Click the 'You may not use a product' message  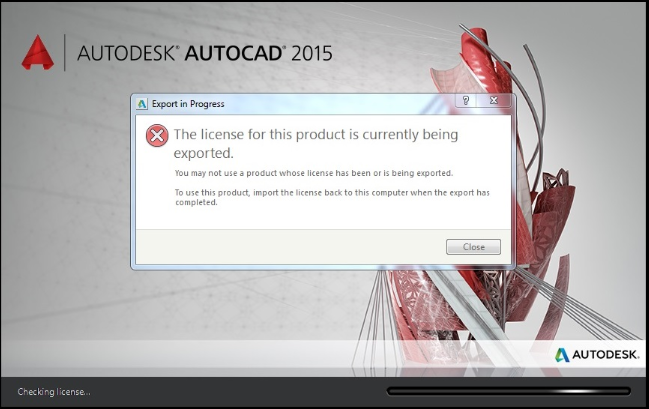coord(314,173)
